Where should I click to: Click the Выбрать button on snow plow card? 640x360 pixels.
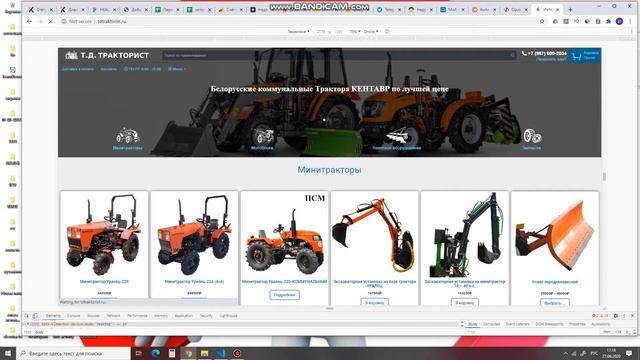(x=554, y=303)
